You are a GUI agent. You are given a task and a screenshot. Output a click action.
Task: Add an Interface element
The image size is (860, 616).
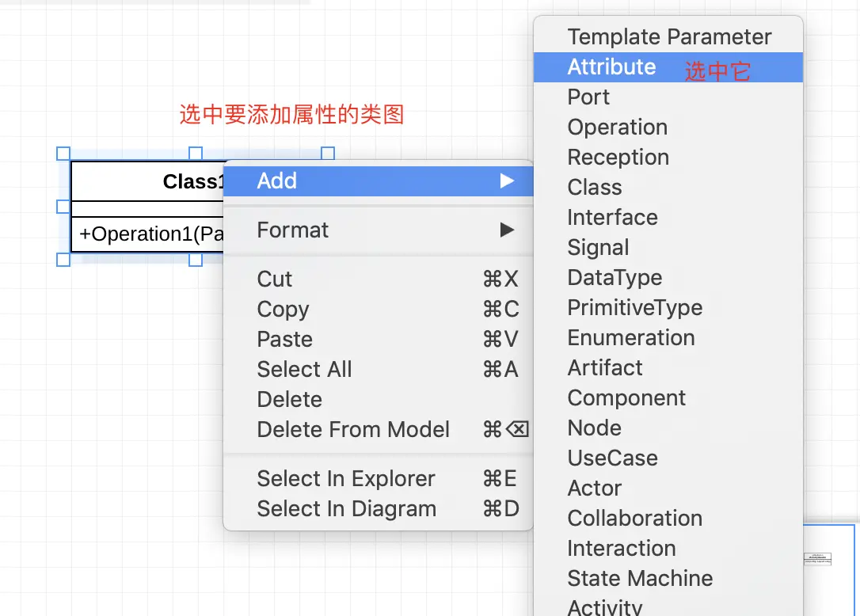(612, 218)
